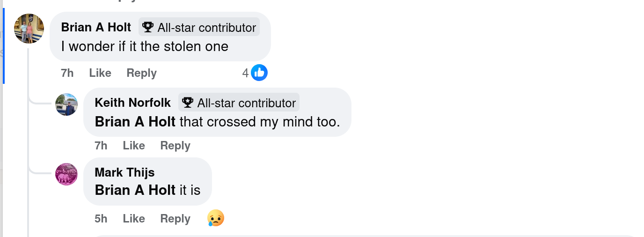Click the 5h timestamp on Mark's reply
Viewport: 644px width, 237px height.
(101, 219)
